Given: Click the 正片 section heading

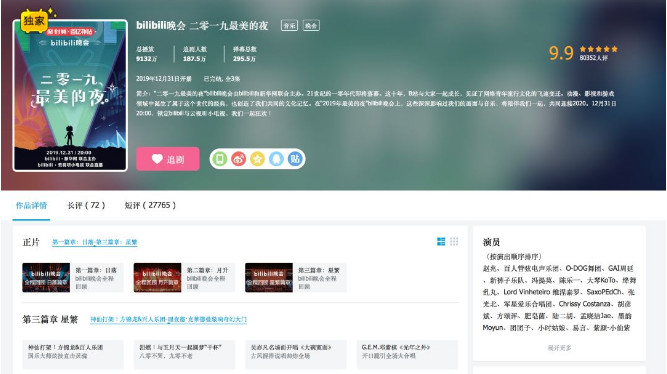Looking at the screenshot, I should point(31,242).
